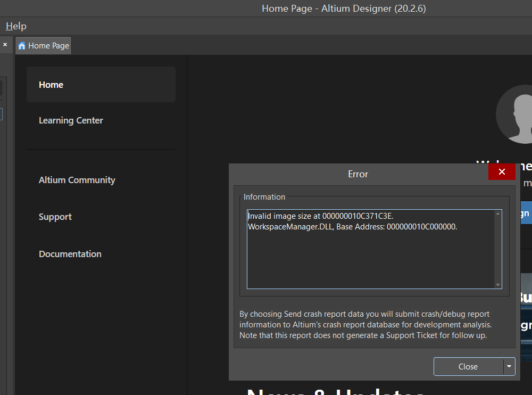Select Home in the sidebar
The image size is (532, 395).
click(101, 85)
